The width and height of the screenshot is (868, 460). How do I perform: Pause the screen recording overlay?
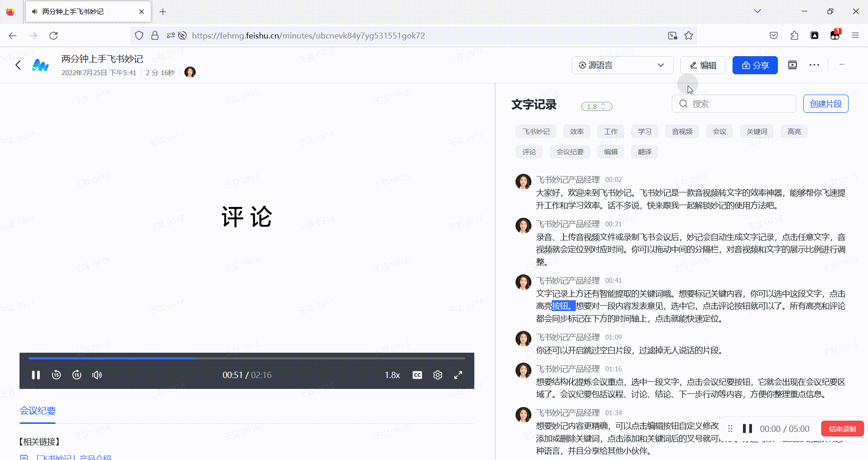coord(747,429)
